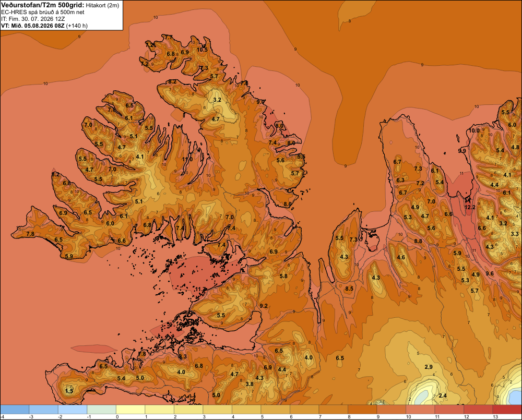Image resolution: width=522 pixels, height=420 pixels.
Task: Click the 8.8 temperature value on the map
Action: pos(418,241)
